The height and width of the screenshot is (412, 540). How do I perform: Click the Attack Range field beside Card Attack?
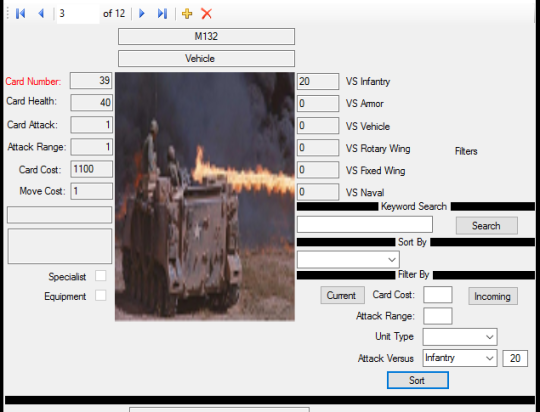[x=91, y=147]
